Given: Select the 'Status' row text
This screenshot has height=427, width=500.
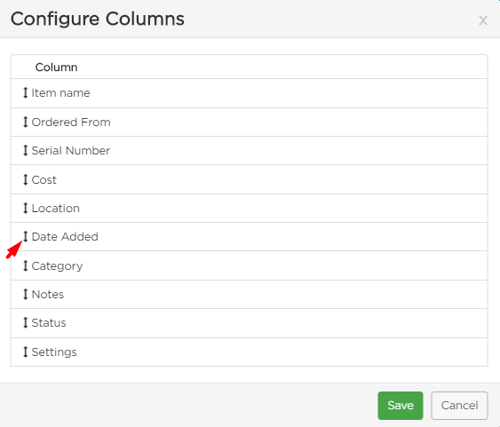Looking at the screenshot, I should point(49,322).
